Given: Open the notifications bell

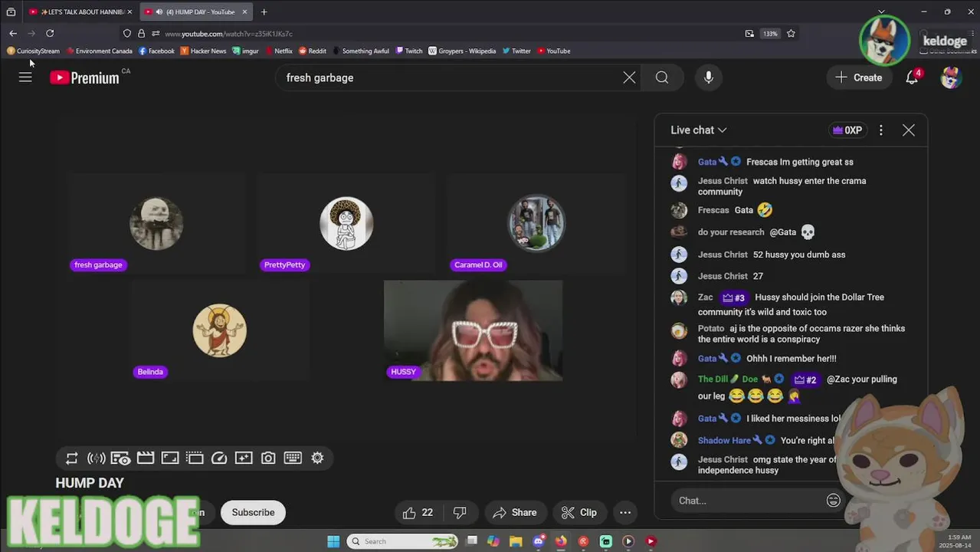Looking at the screenshot, I should pyautogui.click(x=912, y=77).
